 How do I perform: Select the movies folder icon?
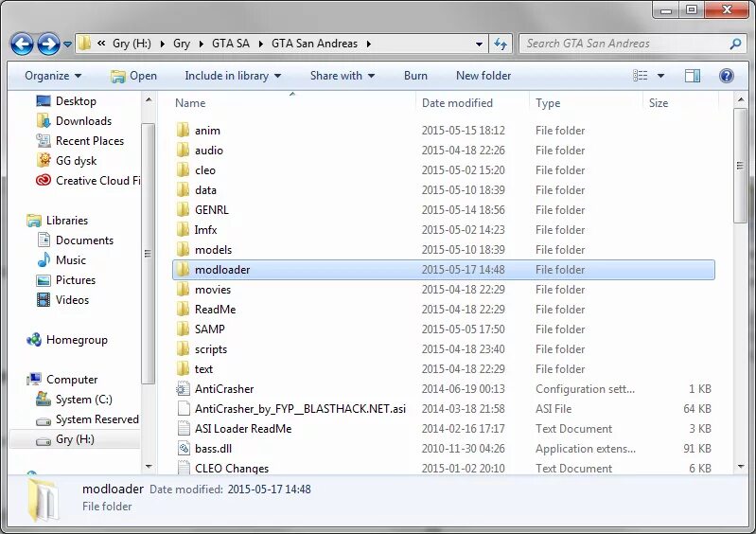tap(183, 289)
